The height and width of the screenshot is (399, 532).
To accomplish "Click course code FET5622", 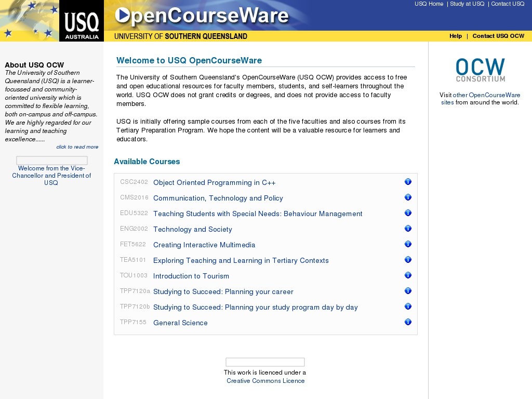I will coord(133,244).
